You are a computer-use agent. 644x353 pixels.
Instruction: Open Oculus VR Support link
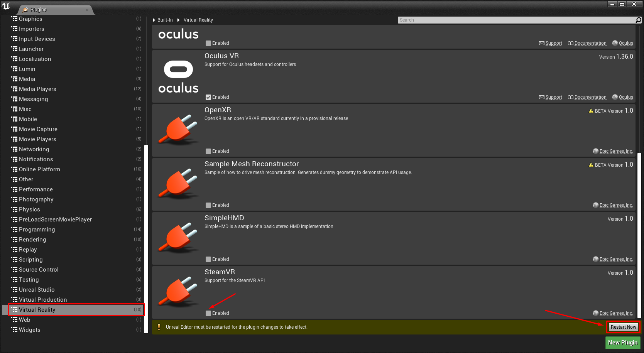554,97
